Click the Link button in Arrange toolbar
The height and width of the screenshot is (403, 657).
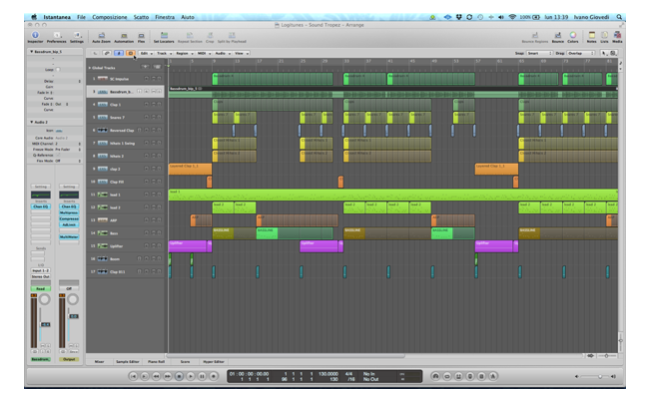pos(107,53)
